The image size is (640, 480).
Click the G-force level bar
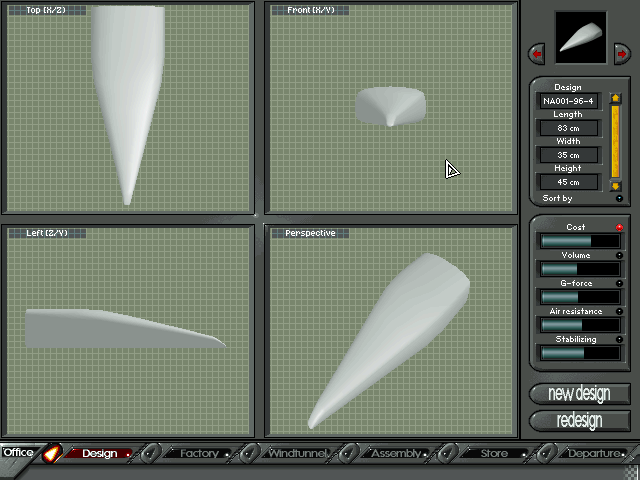(580, 297)
